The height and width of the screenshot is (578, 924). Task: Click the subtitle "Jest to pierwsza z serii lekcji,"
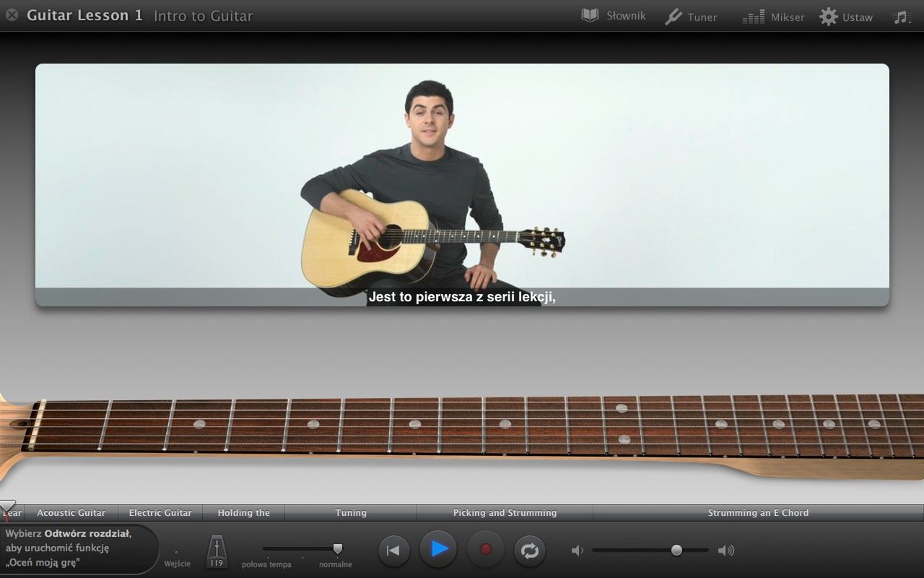462,297
